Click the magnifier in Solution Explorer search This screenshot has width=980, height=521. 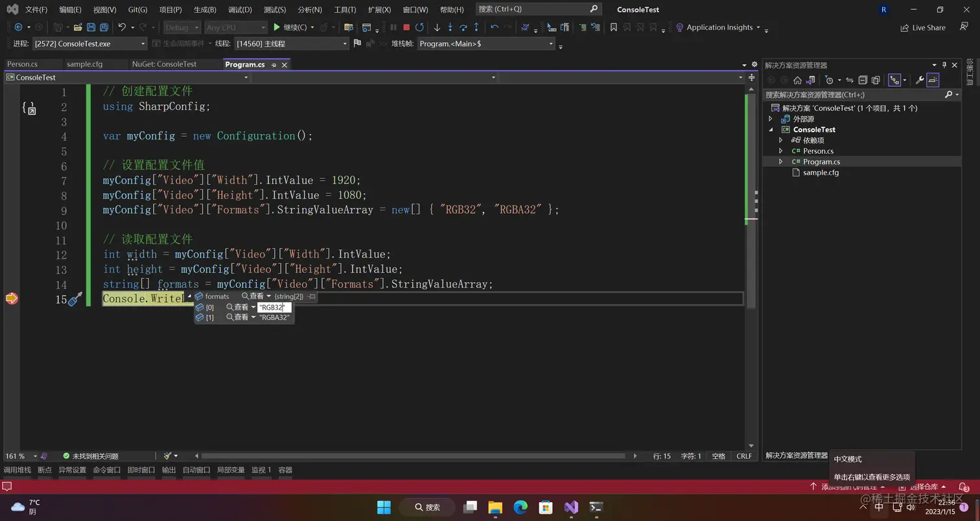[948, 95]
